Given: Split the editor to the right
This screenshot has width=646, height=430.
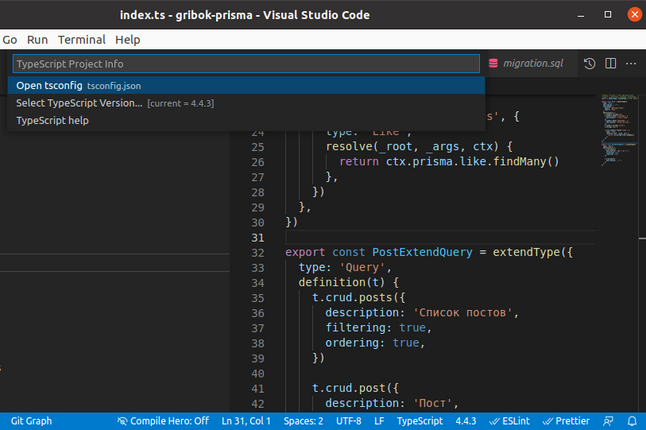Looking at the screenshot, I should click(x=611, y=63).
